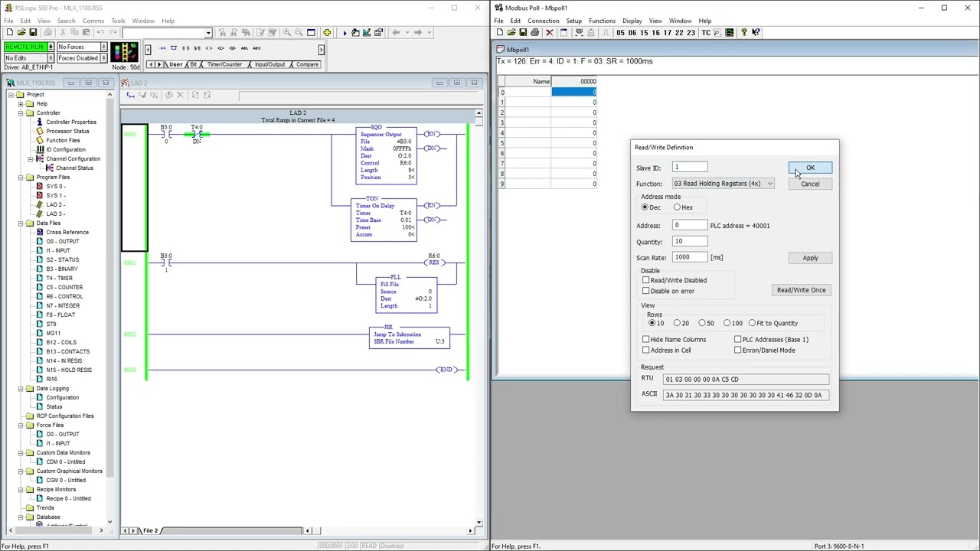The image size is (980, 551).
Task: Open REMOTE RUN mode dropdown
Action: click(x=51, y=47)
